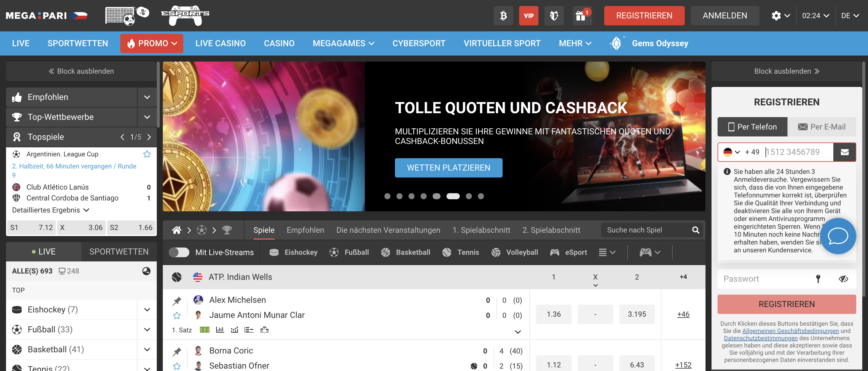The image size is (868, 371).
Task: Open the VIP cashback icon
Action: [528, 15]
